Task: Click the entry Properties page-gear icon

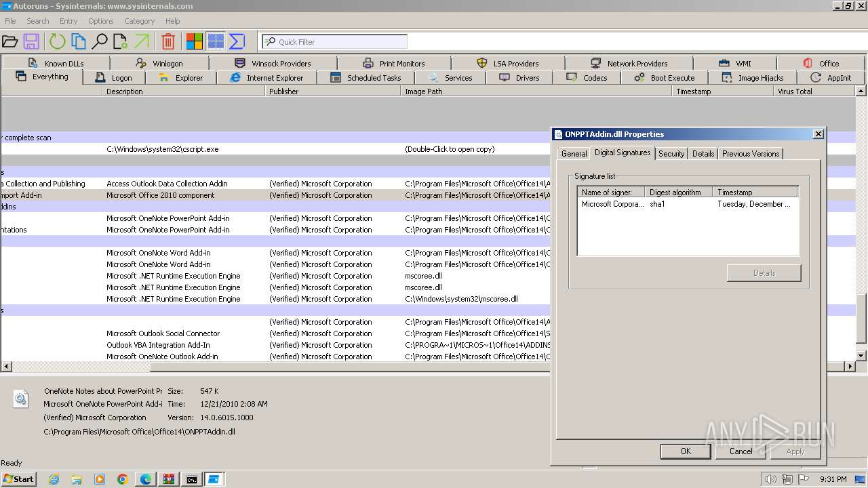Action: coord(121,42)
